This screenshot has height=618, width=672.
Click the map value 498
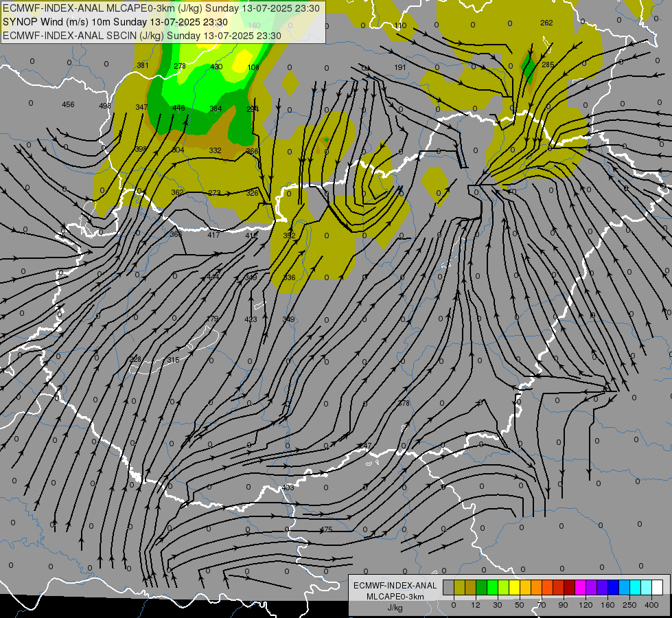click(x=104, y=106)
